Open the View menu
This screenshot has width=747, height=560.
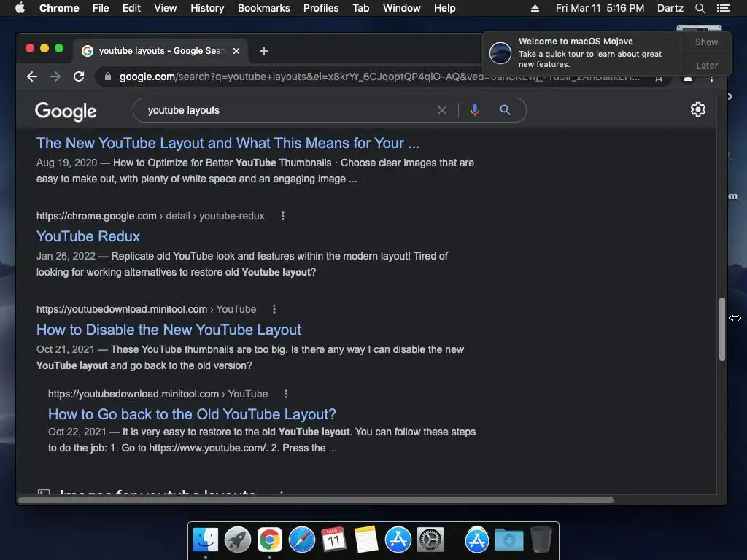click(166, 8)
